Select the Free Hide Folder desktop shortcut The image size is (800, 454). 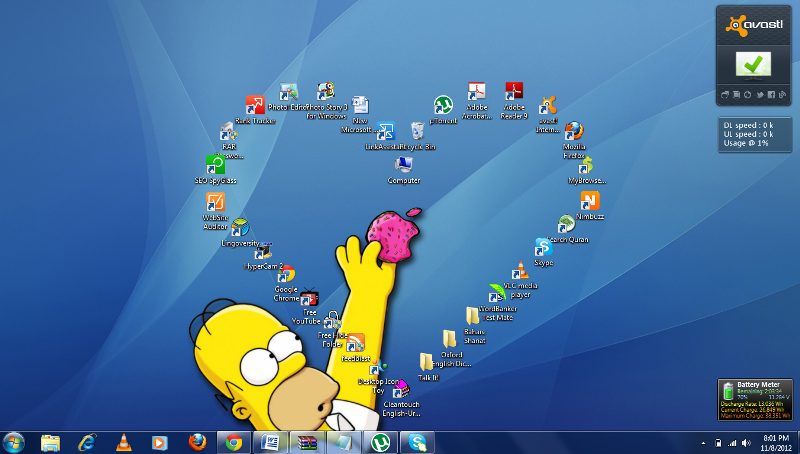332,329
